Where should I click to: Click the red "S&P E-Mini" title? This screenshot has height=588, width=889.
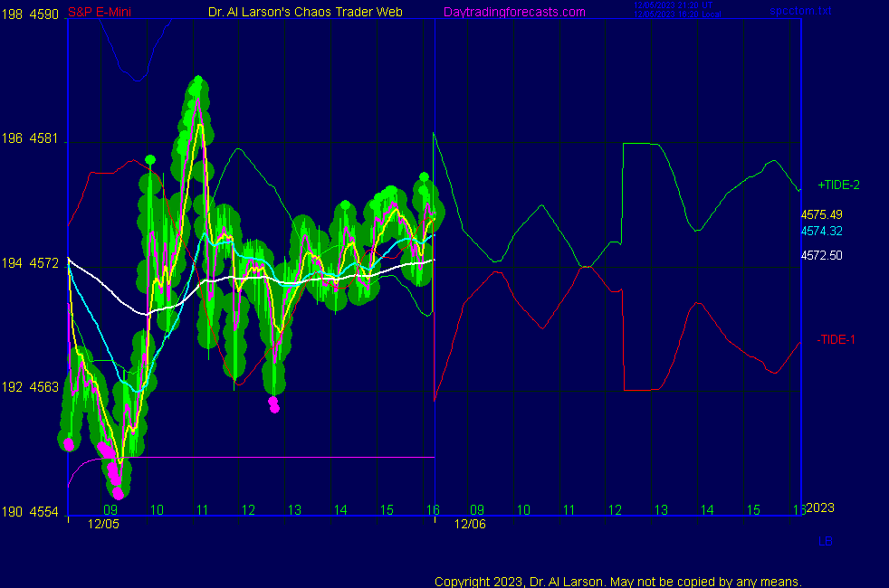coord(100,12)
